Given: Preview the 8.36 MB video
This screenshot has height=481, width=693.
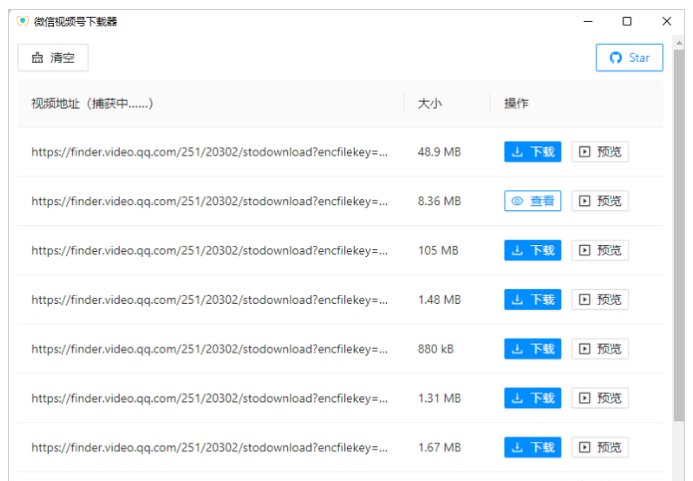Looking at the screenshot, I should [600, 201].
